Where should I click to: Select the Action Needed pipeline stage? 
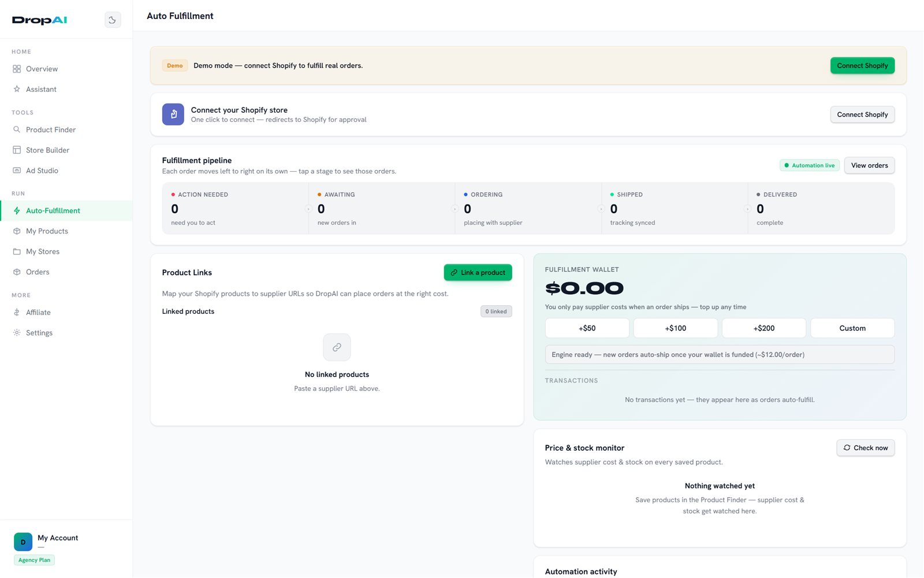click(235, 209)
